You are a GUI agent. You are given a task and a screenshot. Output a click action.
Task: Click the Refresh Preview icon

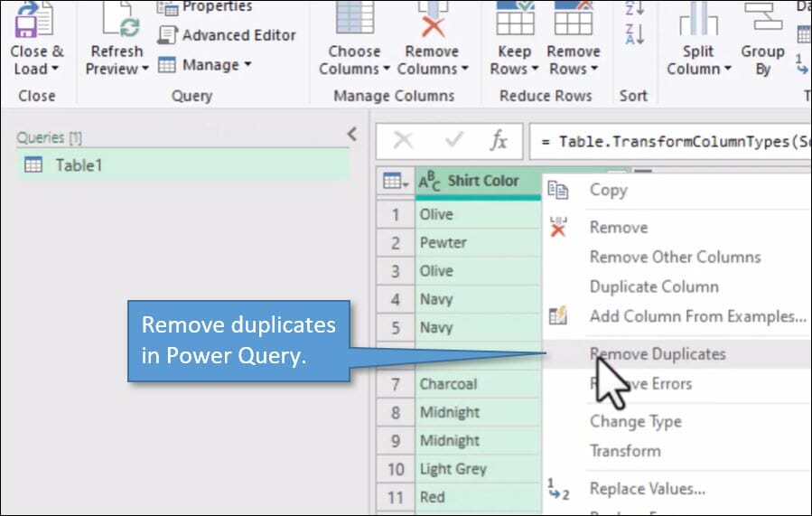pyautogui.click(x=117, y=20)
